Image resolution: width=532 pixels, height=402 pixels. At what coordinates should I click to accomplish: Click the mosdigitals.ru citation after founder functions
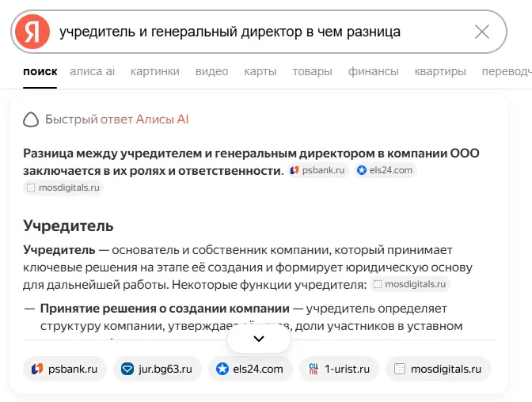click(x=410, y=284)
